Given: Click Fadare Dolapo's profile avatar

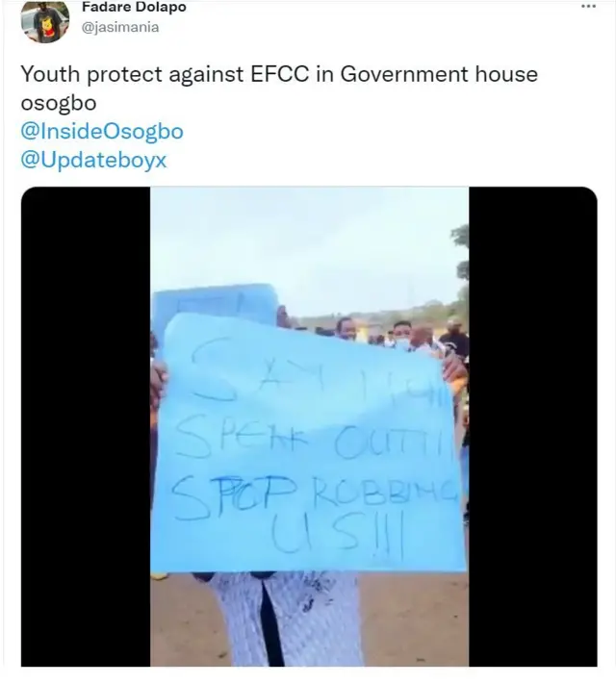Looking at the screenshot, I should 45,21.
